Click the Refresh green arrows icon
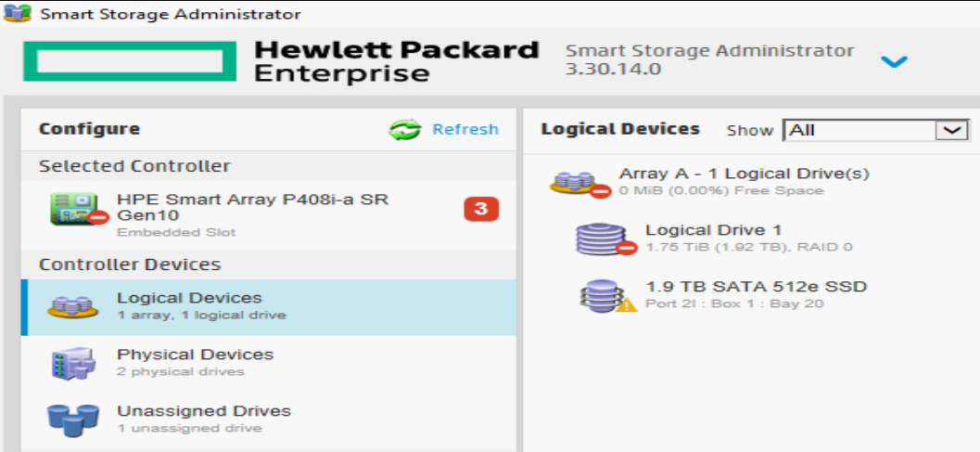The image size is (980, 452). [x=404, y=130]
